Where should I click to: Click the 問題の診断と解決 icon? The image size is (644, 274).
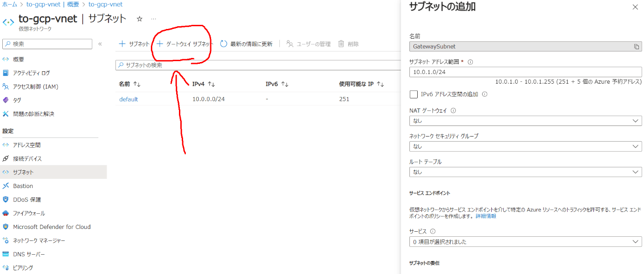click(x=6, y=114)
